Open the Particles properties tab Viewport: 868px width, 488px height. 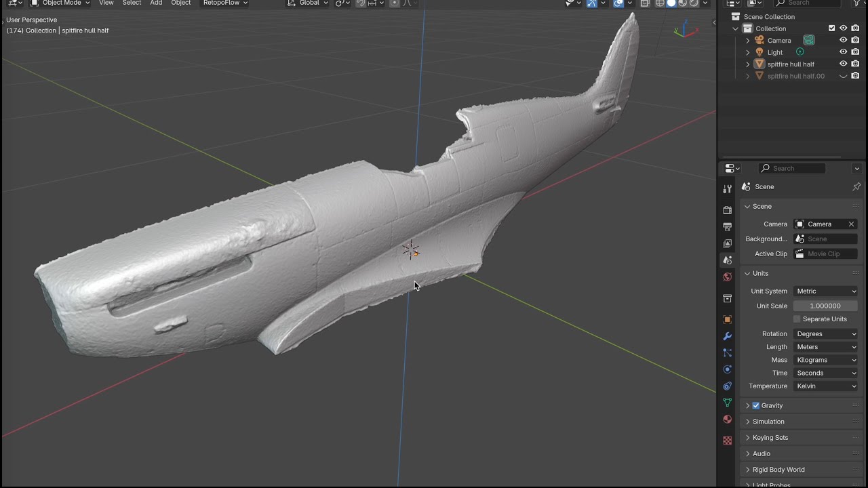point(727,352)
